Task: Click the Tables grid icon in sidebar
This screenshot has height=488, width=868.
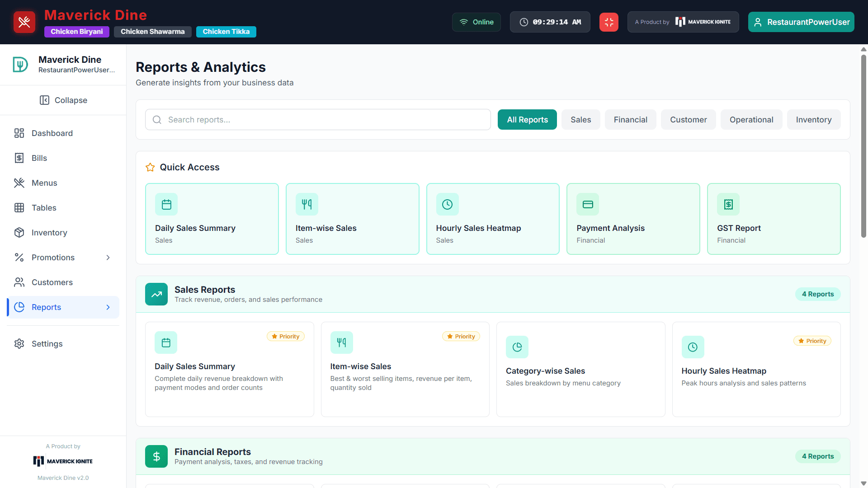Action: pos(19,207)
